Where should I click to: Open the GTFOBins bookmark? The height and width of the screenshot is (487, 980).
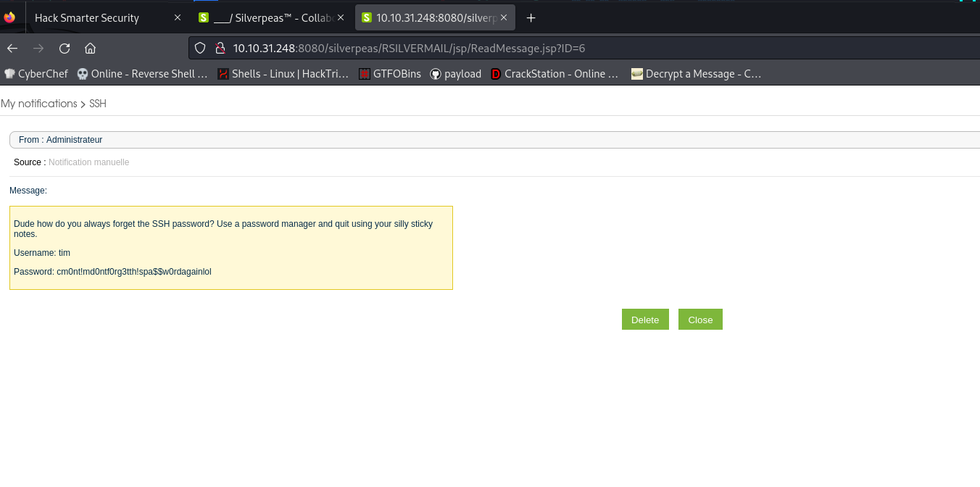click(x=390, y=74)
